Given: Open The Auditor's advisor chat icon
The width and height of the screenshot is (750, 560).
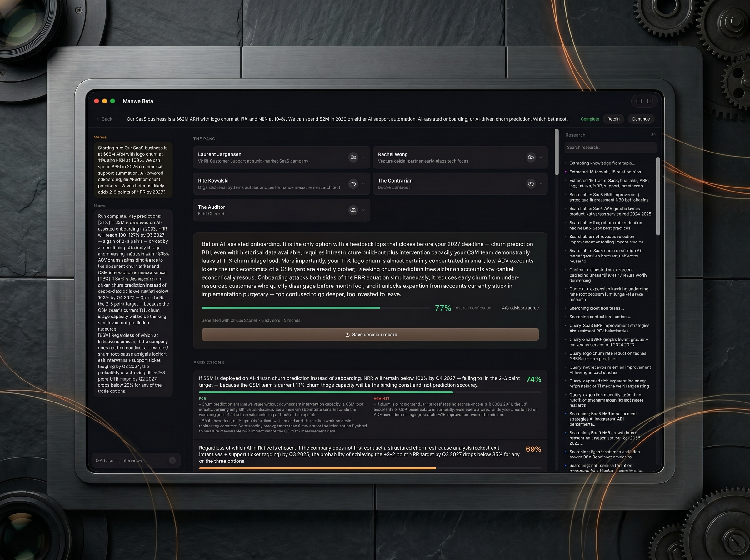Looking at the screenshot, I should pyautogui.click(x=353, y=210).
